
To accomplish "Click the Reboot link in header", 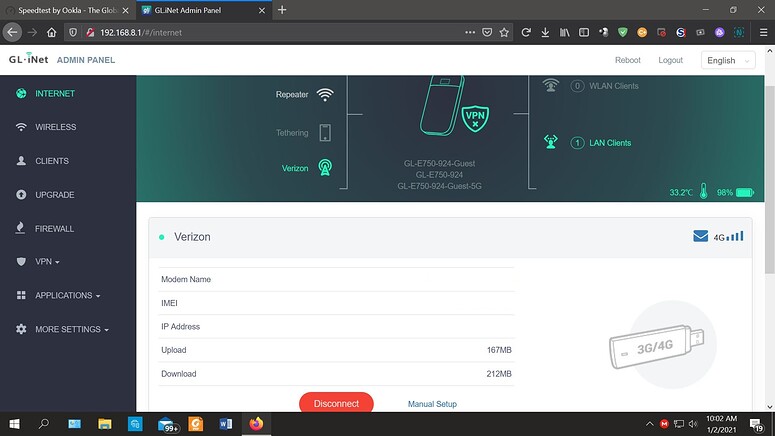I will [627, 60].
